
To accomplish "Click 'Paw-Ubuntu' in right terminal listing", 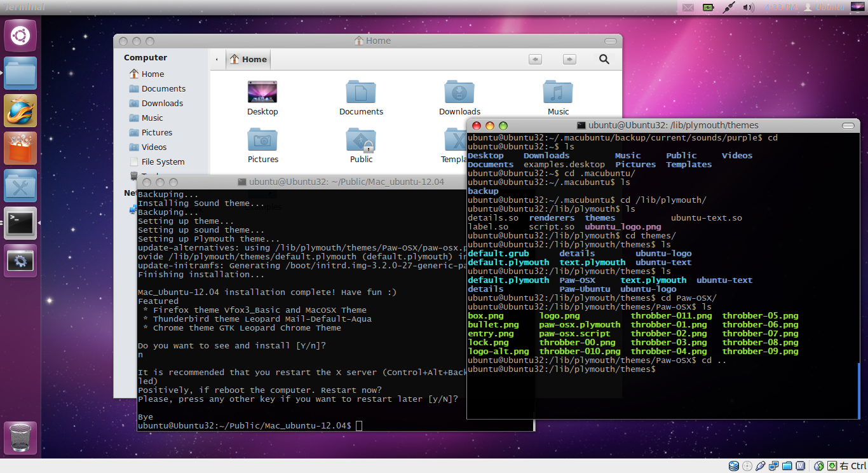I will pos(585,289).
